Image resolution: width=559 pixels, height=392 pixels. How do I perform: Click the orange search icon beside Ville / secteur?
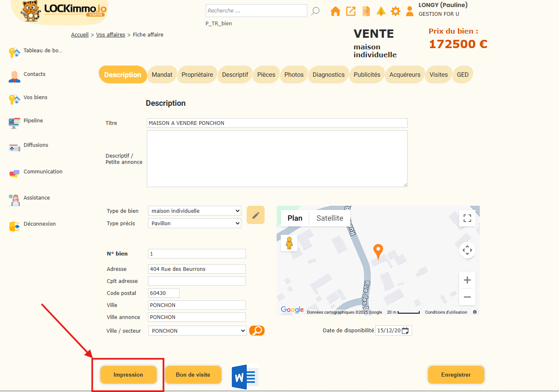[257, 331]
